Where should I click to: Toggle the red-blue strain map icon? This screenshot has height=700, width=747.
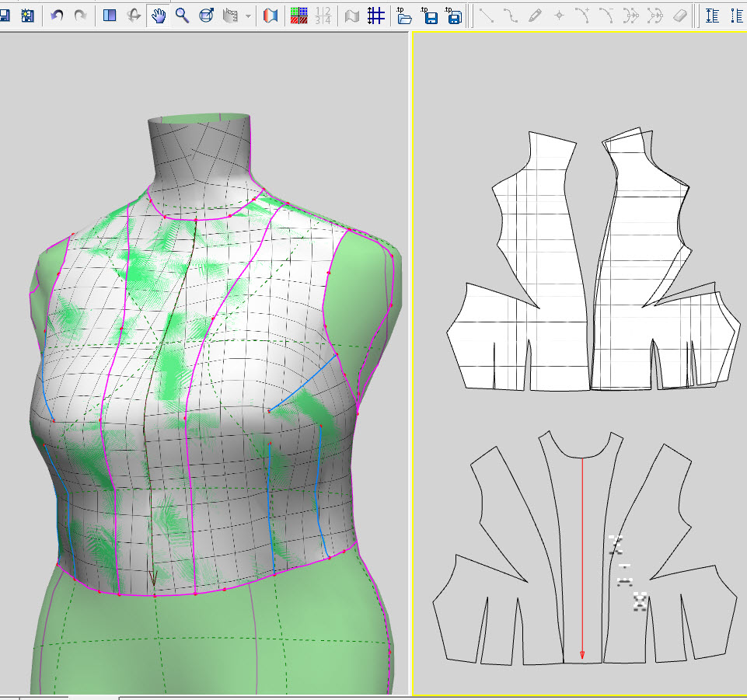[x=271, y=16]
